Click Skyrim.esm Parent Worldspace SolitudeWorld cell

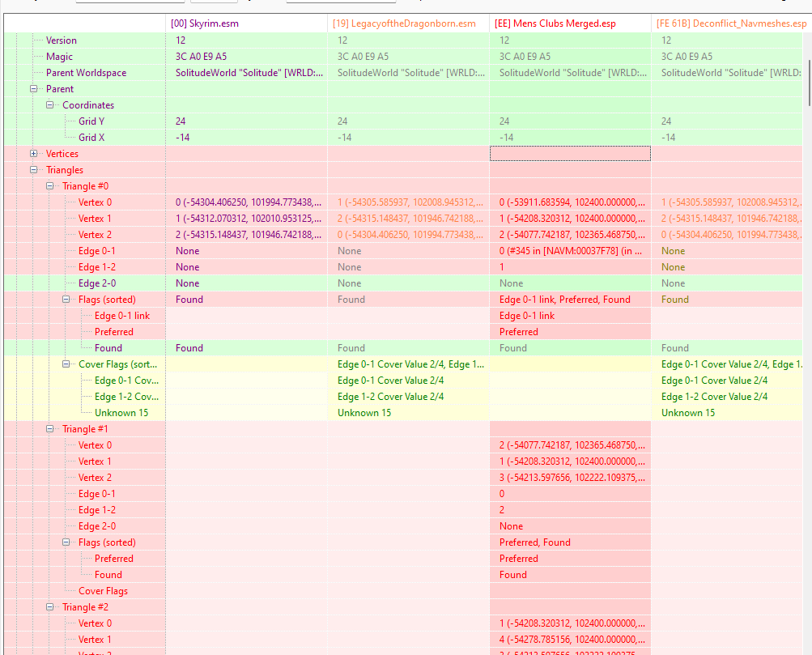(249, 73)
